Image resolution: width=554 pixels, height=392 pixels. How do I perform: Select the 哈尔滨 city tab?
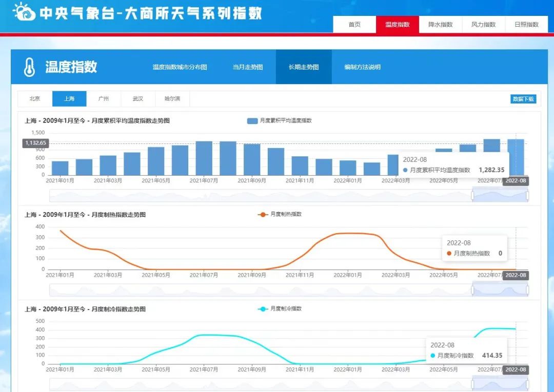pyautogui.click(x=172, y=99)
